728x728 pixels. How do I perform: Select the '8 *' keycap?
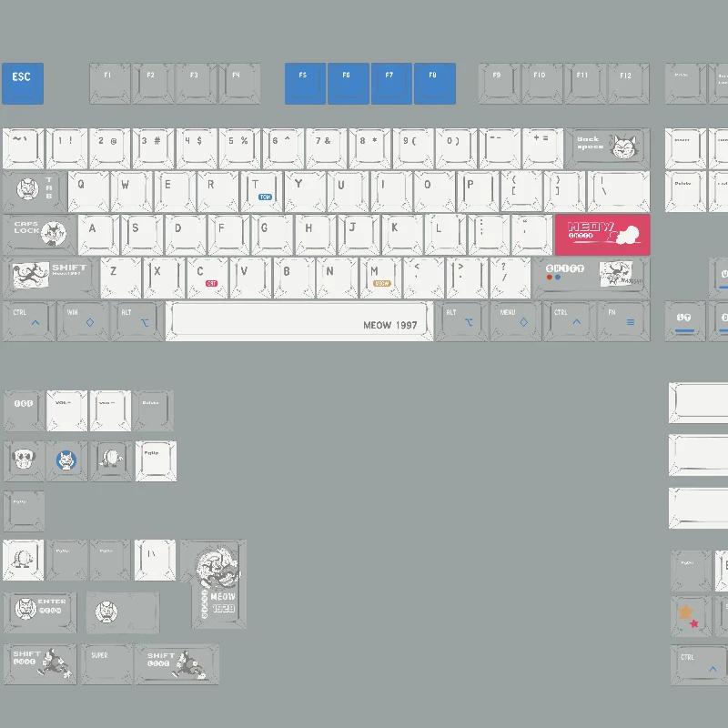pos(369,148)
